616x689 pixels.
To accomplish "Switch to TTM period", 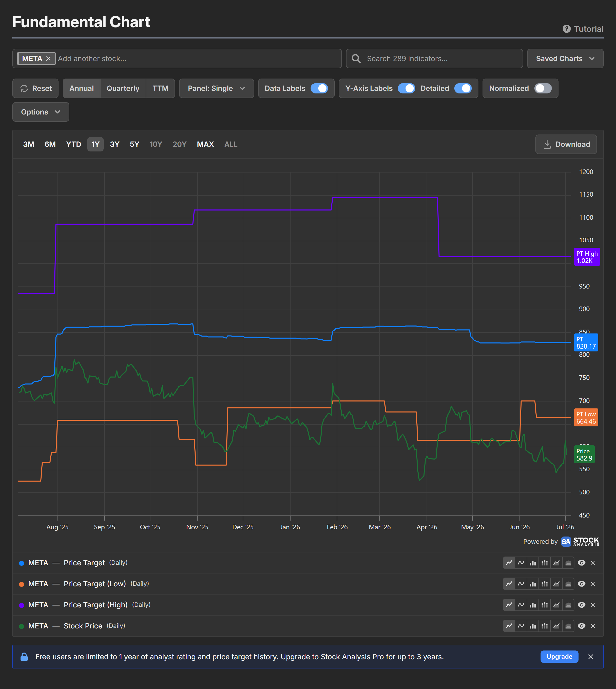I will (x=160, y=88).
